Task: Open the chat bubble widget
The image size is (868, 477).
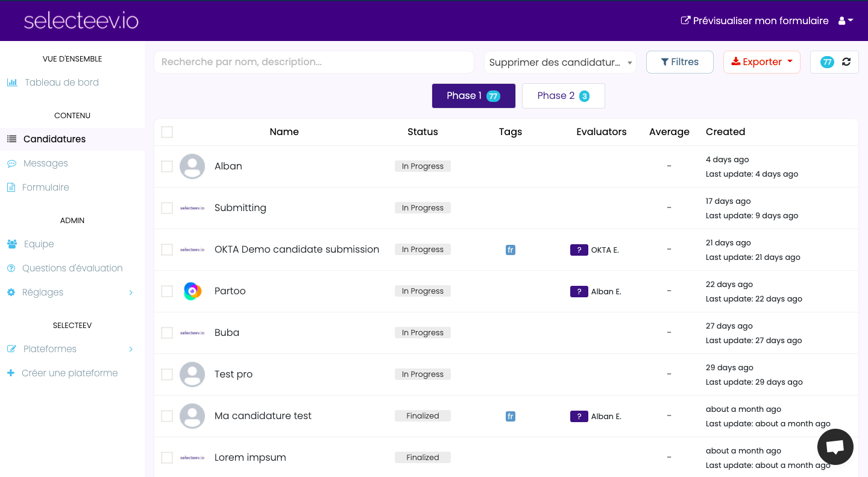Action: click(835, 447)
